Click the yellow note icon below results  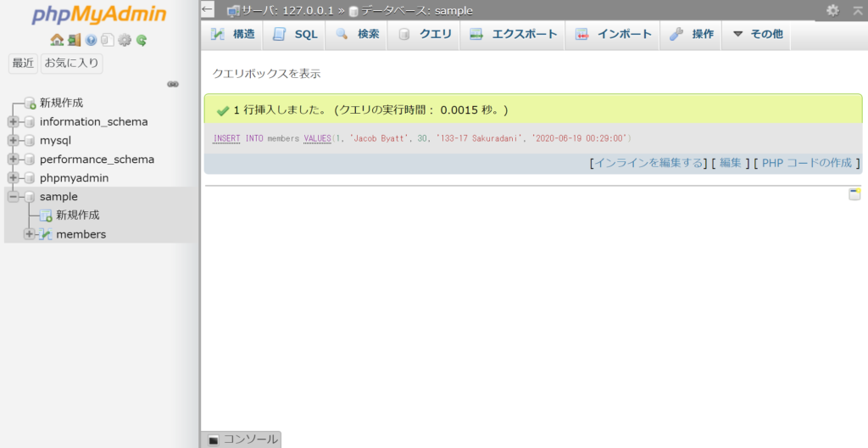click(x=854, y=194)
